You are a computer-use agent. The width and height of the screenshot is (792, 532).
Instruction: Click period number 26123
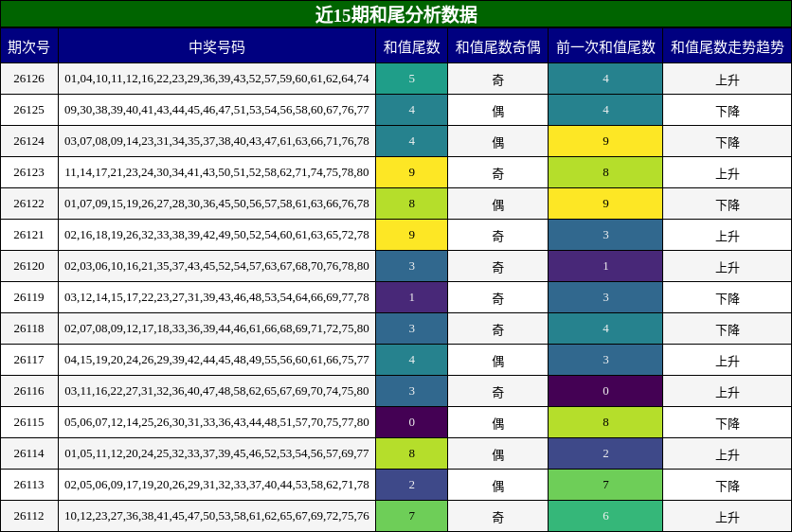(28, 172)
